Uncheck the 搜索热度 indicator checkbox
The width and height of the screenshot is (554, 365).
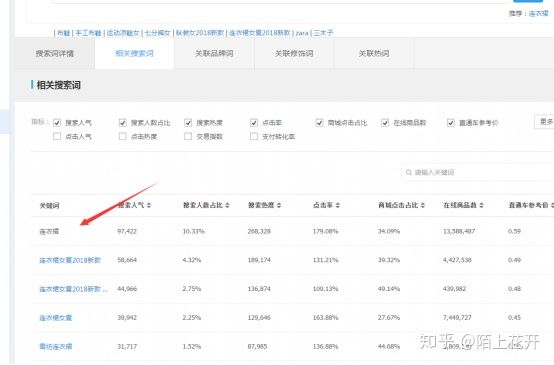[188, 123]
